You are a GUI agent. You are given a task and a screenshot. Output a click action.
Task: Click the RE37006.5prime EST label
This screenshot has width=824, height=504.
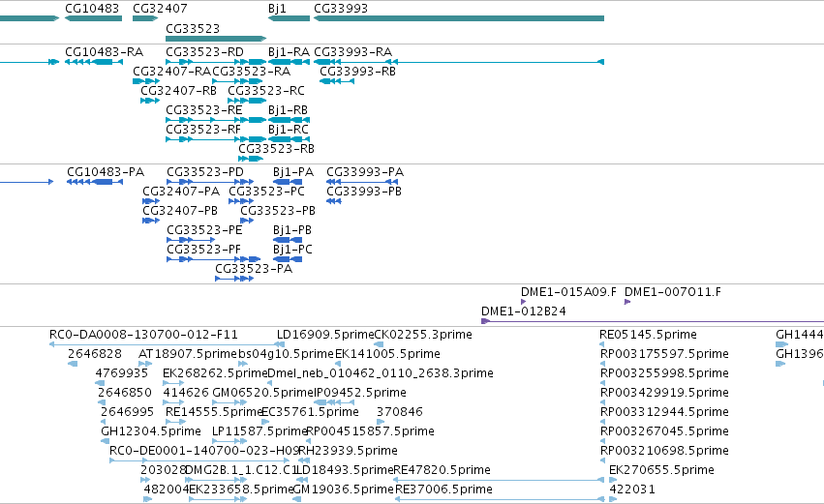coord(444,490)
